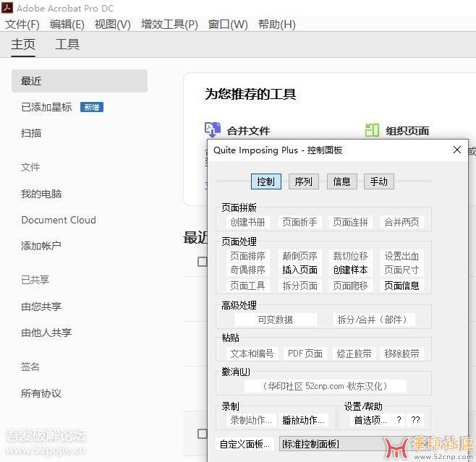This screenshot has height=462, width=476.
Task: Switch to the 信息 panel tab
Action: pyautogui.click(x=341, y=181)
